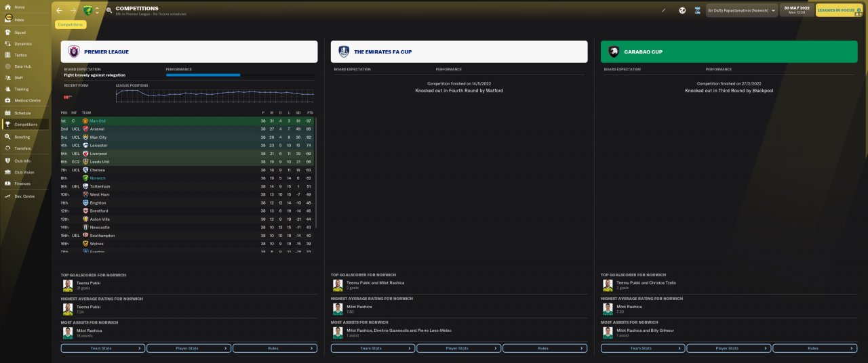Image resolution: width=868 pixels, height=363 pixels.
Task: Open the Tactics screen
Action: 20,55
